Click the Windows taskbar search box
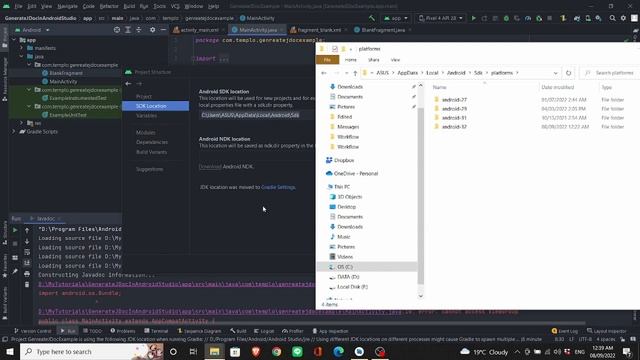 [92, 351]
